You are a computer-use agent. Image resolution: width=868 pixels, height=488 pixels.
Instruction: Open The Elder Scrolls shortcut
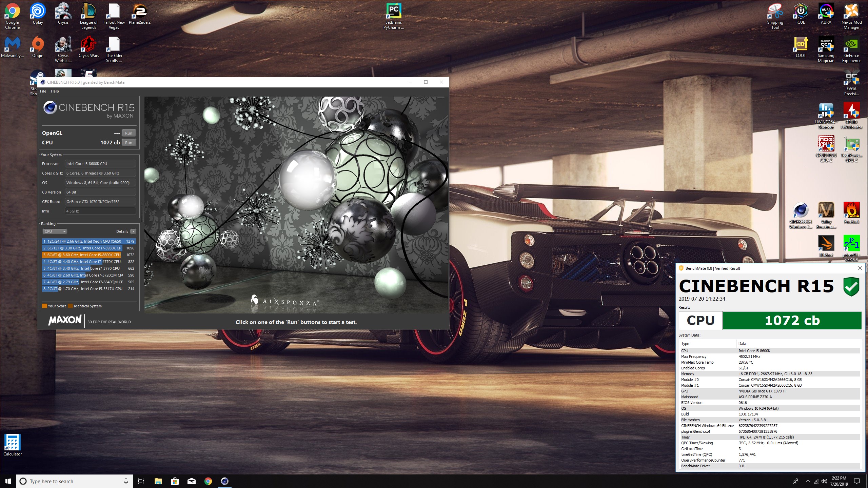(114, 49)
